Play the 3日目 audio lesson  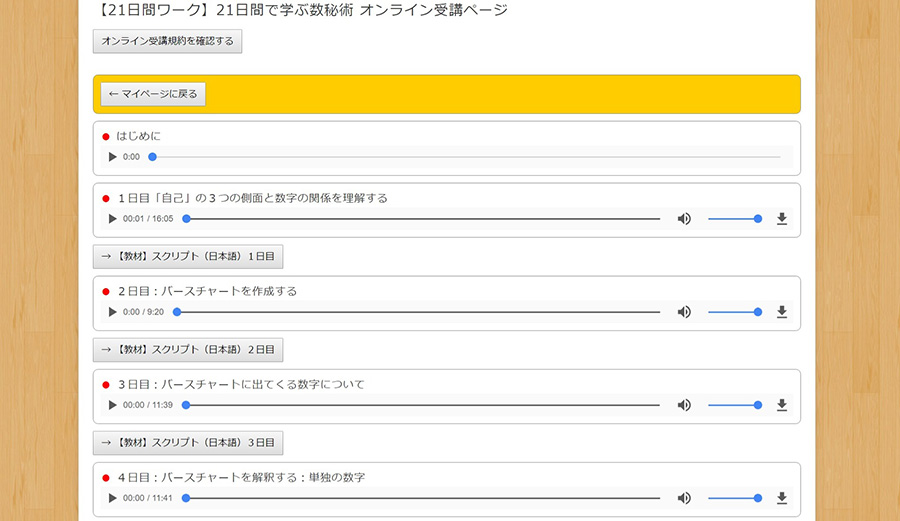[x=112, y=405]
